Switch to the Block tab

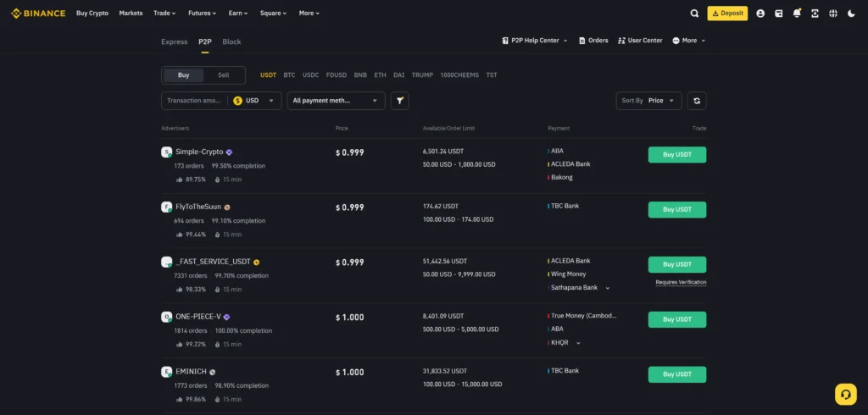[x=231, y=42]
